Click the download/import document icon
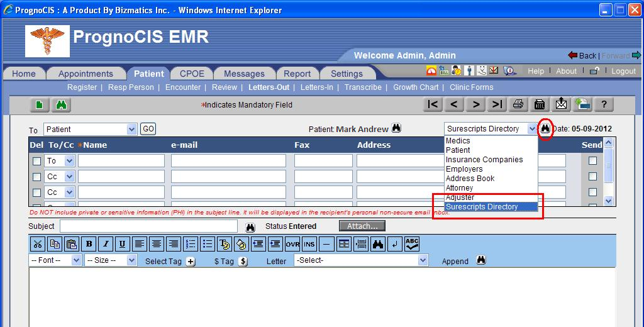 click(582, 104)
